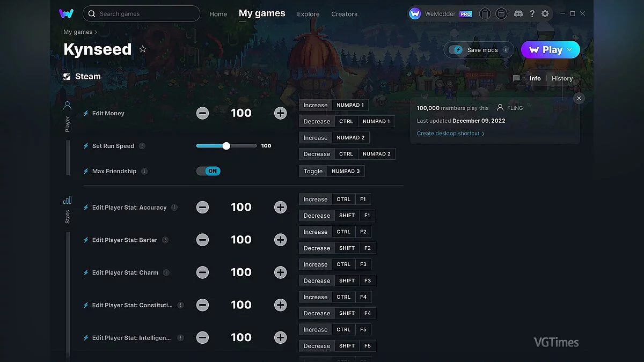Show info for Set Run Speed

[142, 146]
